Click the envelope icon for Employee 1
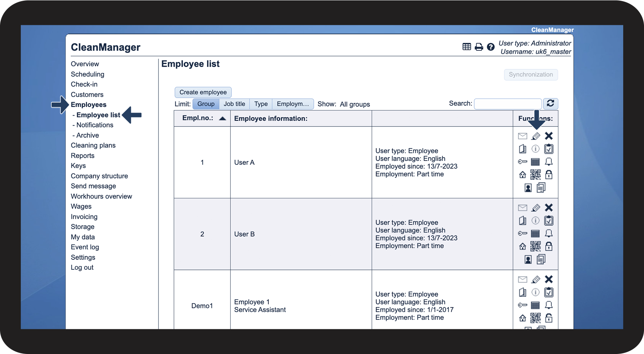The height and width of the screenshot is (354, 644). pos(522,280)
